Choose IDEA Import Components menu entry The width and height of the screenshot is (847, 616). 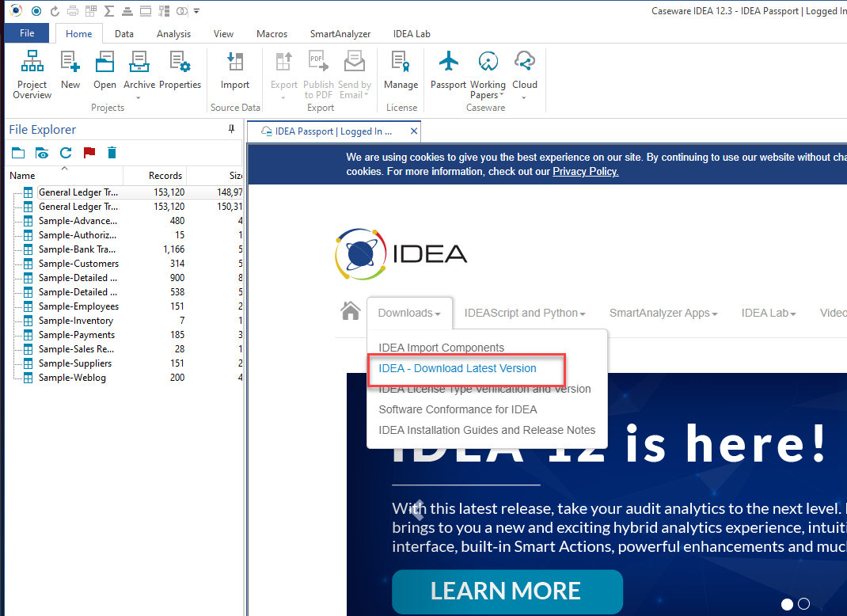point(442,348)
